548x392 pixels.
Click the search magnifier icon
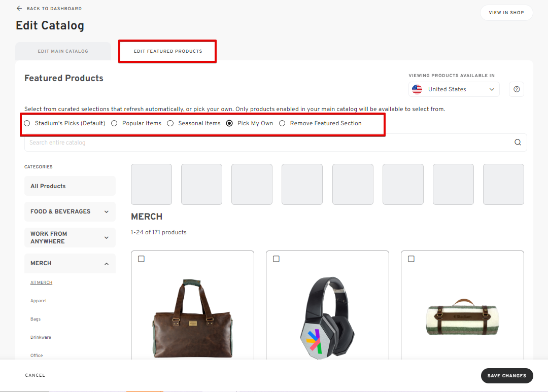(x=518, y=142)
